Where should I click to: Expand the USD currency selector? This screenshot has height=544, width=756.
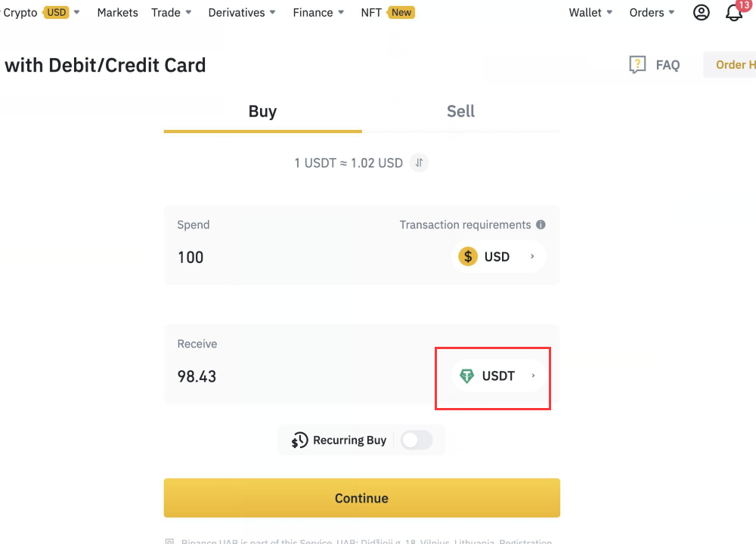(499, 256)
